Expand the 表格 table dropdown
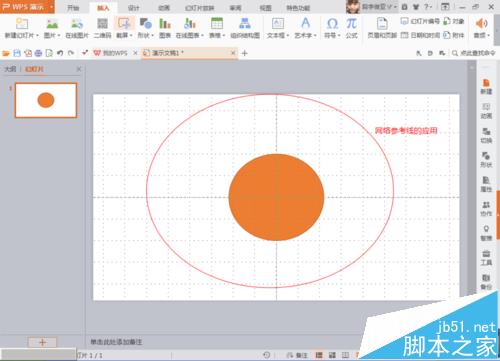500x361 pixels. tap(224, 35)
